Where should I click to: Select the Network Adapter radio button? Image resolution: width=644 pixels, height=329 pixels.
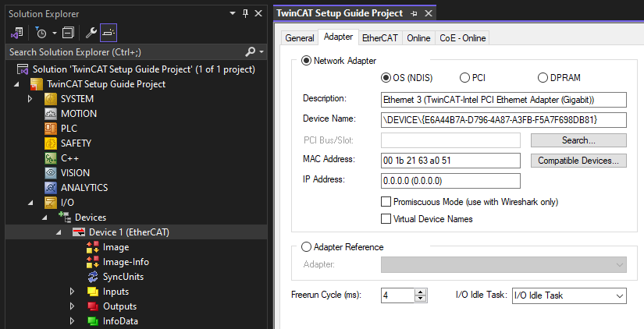(x=307, y=61)
